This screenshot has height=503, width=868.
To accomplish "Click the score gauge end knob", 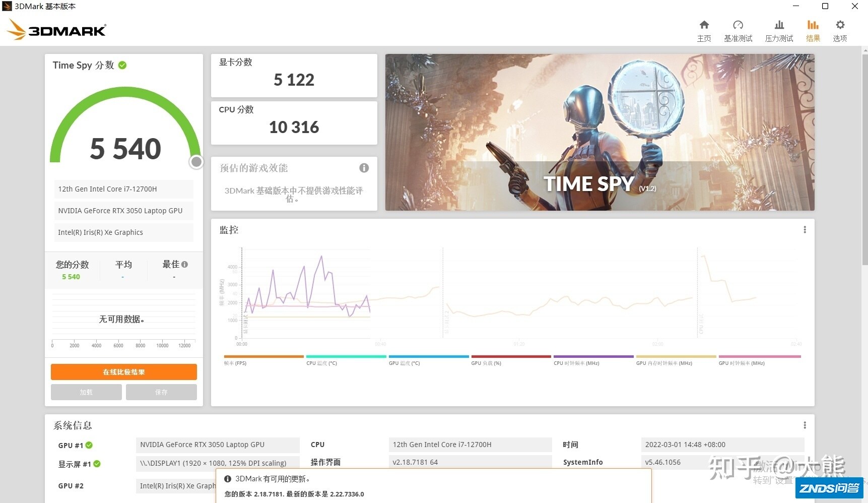I will click(196, 161).
